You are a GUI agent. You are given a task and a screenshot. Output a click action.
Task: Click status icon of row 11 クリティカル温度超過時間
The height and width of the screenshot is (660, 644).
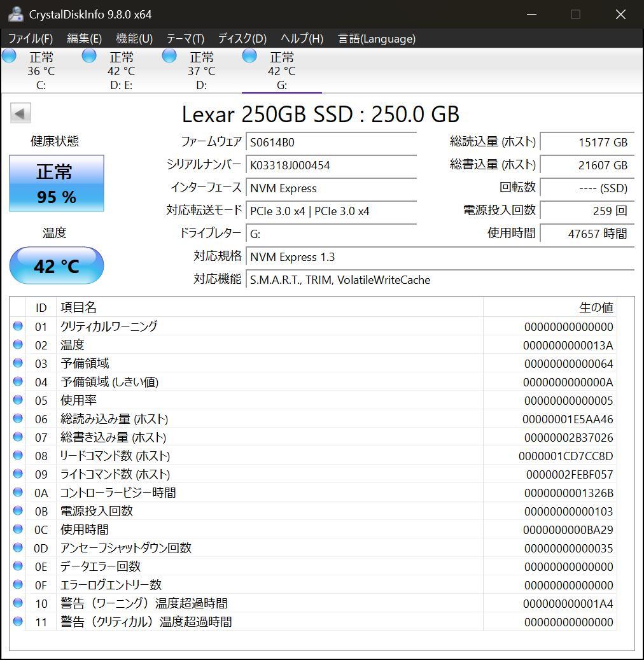(18, 621)
